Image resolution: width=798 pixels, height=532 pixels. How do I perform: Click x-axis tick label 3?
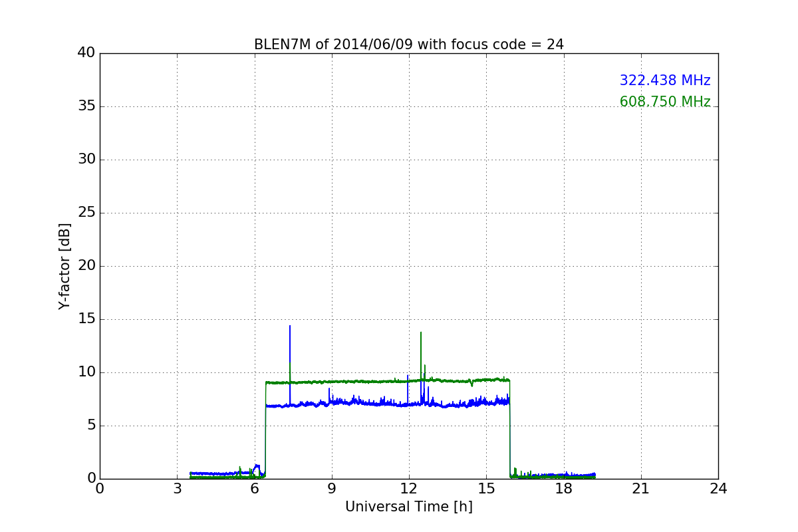coord(177,489)
